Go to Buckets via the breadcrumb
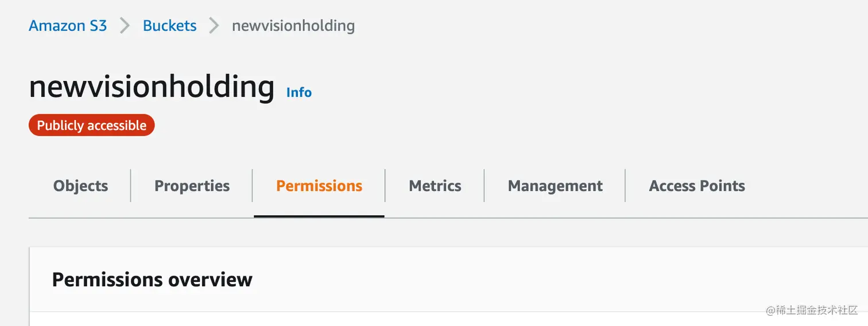Viewport: 868px width, 326px height. (169, 26)
